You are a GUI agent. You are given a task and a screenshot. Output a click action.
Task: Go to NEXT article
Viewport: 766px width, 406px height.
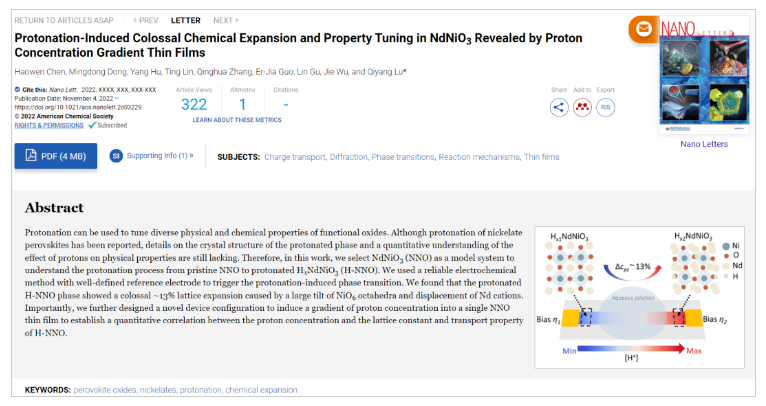[225, 20]
